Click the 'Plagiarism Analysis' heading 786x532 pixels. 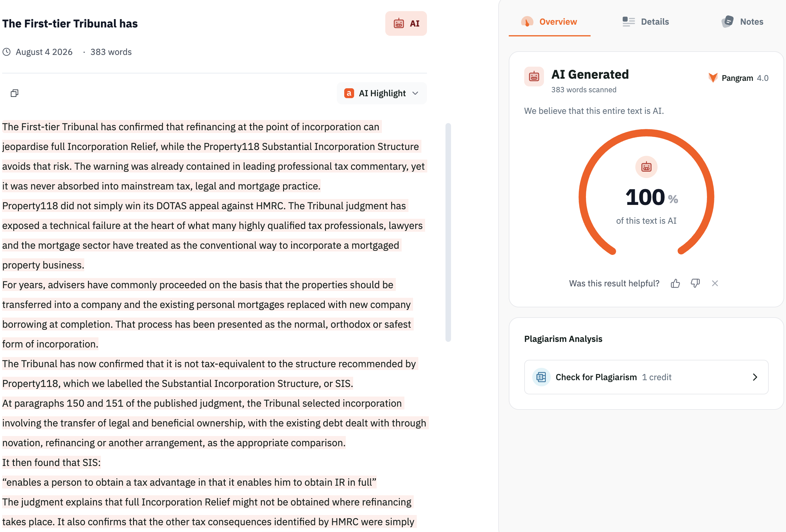[563, 339]
